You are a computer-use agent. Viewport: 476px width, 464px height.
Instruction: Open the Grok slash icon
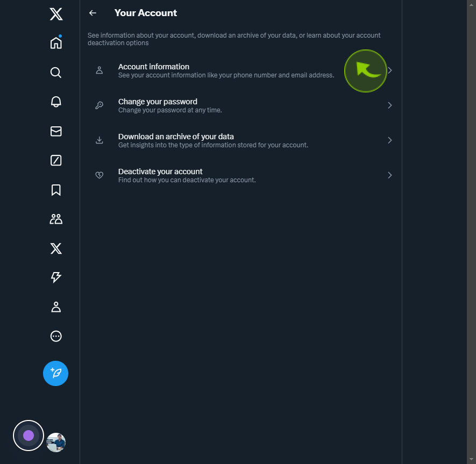coord(56,161)
